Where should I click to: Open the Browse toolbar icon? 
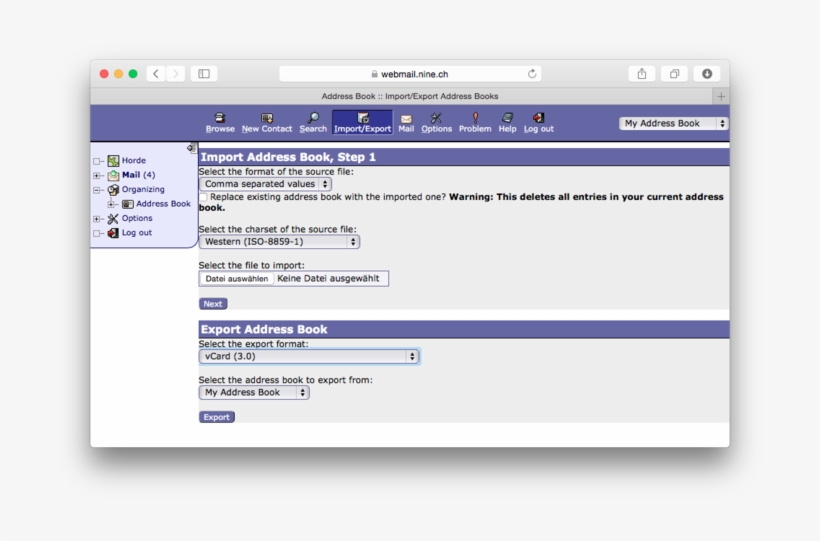point(220,118)
